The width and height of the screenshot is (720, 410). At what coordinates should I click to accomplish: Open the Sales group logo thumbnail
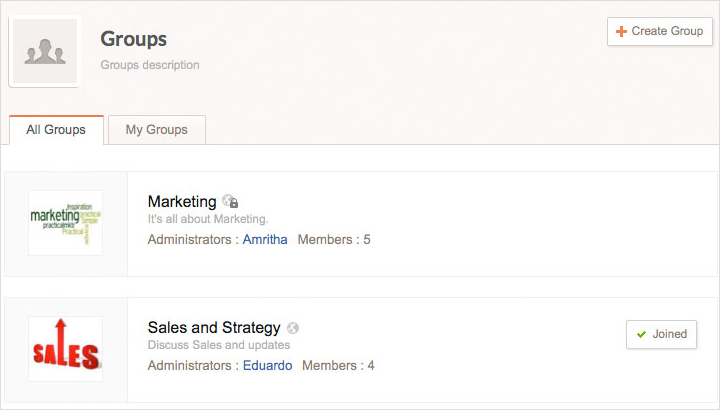[65, 349]
